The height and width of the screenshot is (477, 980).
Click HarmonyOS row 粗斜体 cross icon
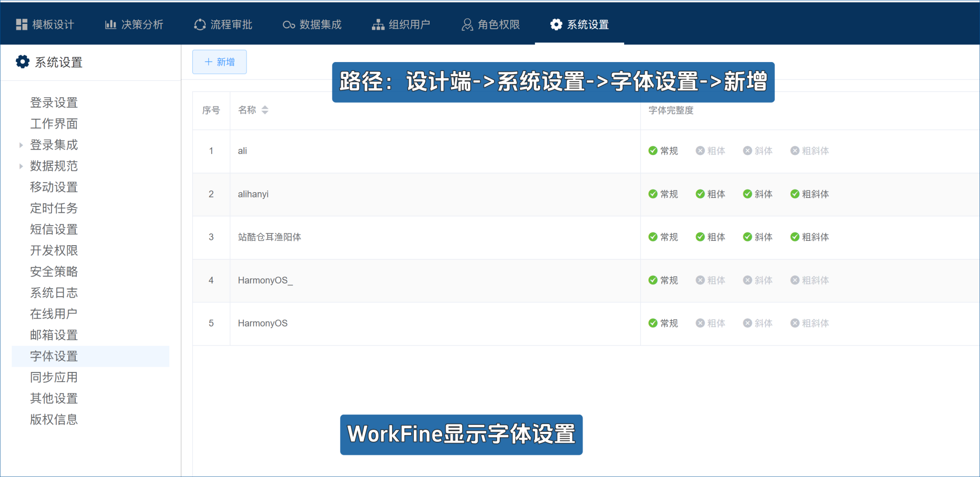coord(795,323)
